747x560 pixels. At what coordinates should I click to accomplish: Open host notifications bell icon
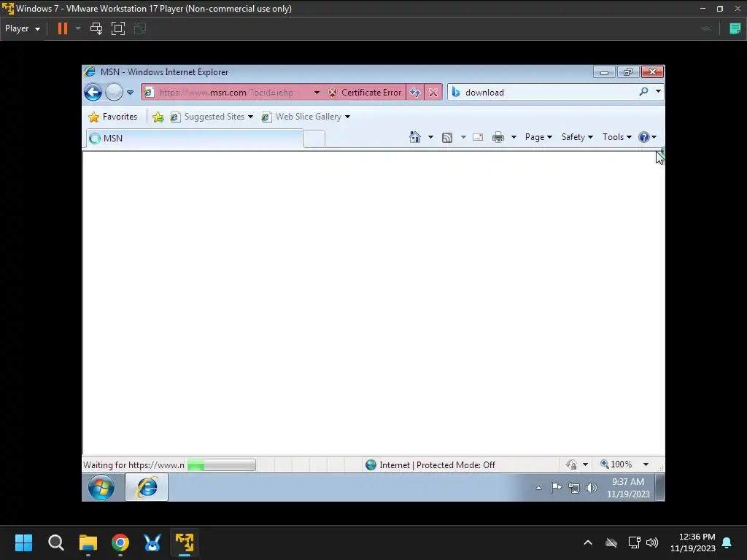click(x=727, y=542)
